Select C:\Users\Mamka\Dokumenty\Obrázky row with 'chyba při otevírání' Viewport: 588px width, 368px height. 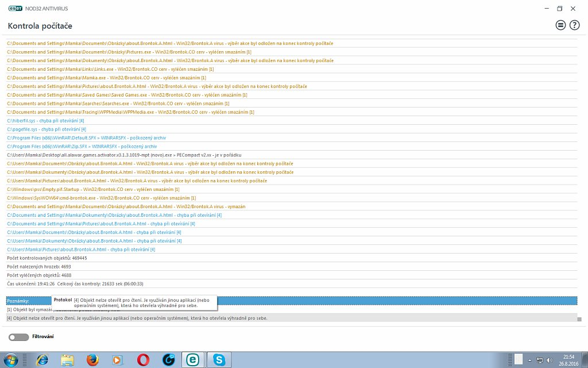(x=292, y=241)
